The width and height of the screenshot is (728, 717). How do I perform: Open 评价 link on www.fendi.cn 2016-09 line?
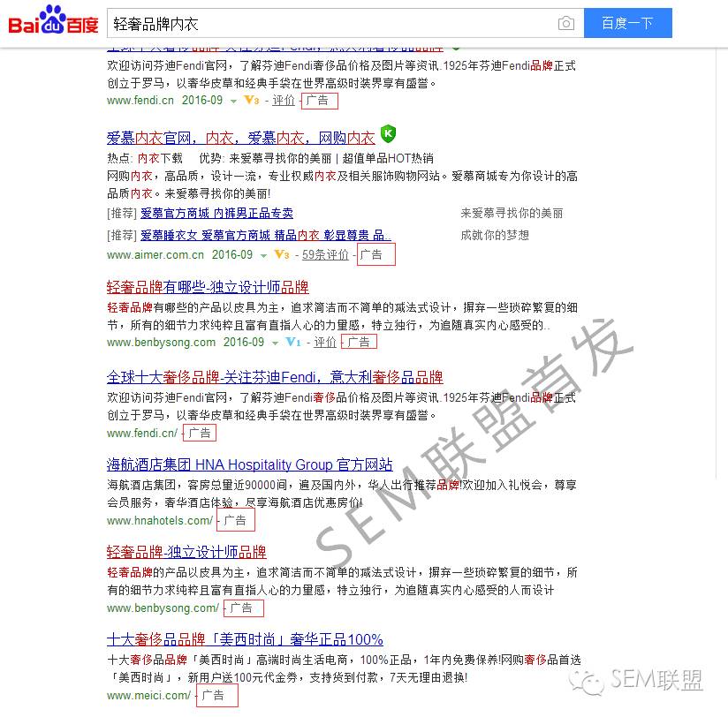[x=284, y=101]
